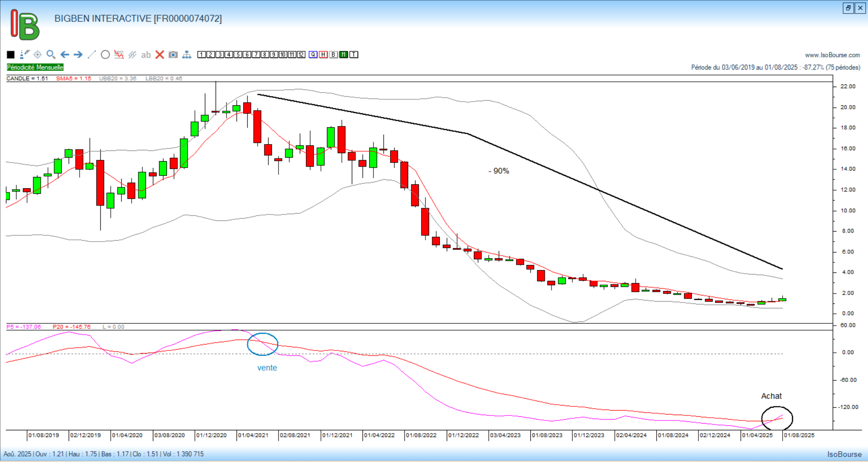Viewport: 868px width, 462px height.
Task: Delete drawings with the red X
Action: (160, 55)
